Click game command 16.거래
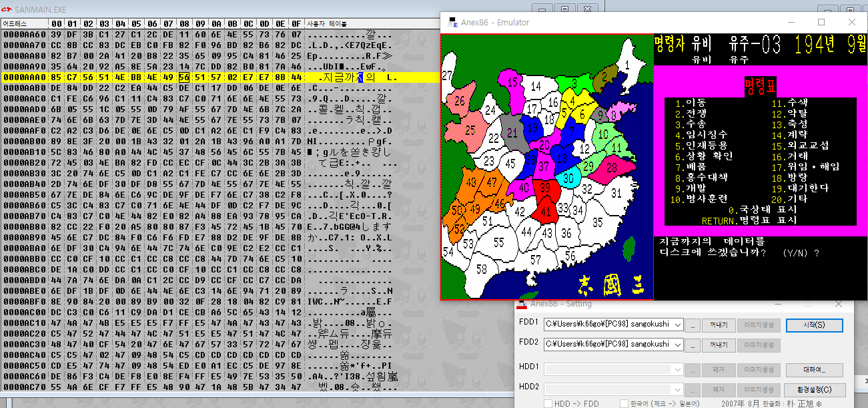The height and width of the screenshot is (408, 868). (789, 156)
